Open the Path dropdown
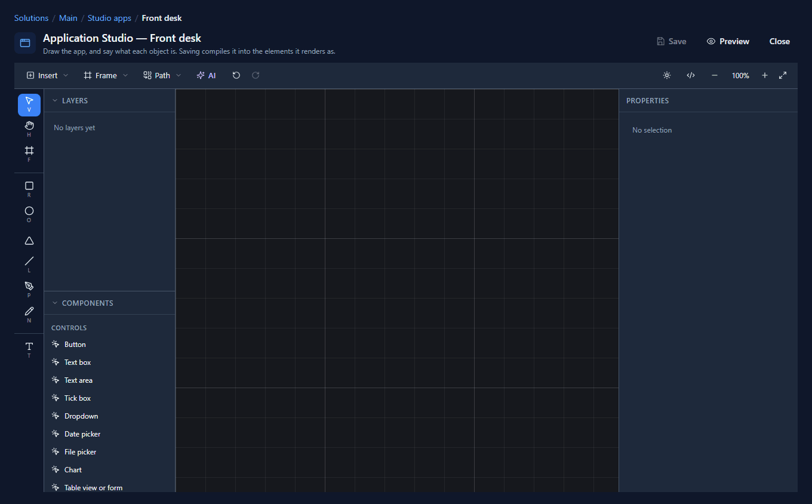 (x=162, y=75)
